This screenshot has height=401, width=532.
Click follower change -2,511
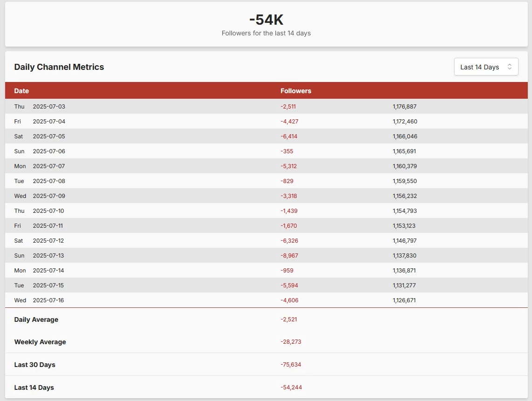point(288,107)
